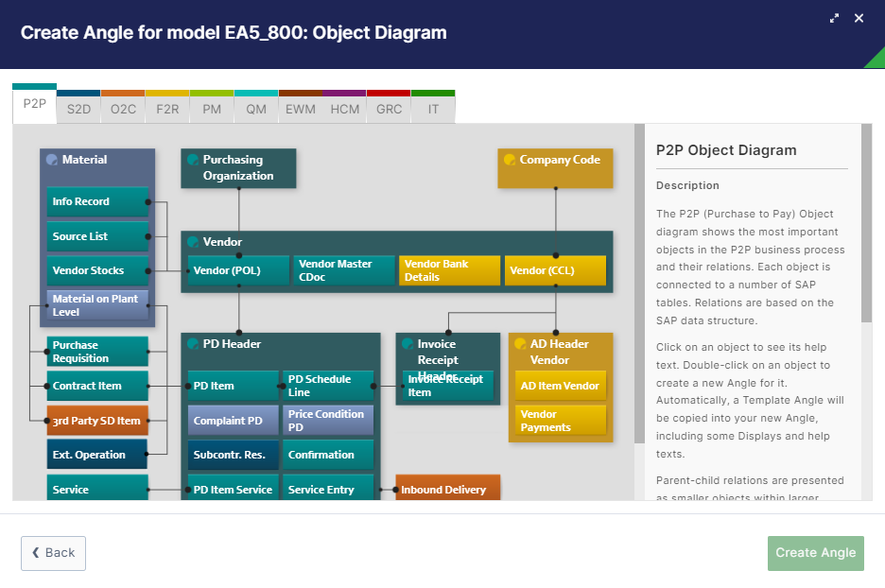
Task: Click the Vendor group circle icon
Action: pos(193,242)
